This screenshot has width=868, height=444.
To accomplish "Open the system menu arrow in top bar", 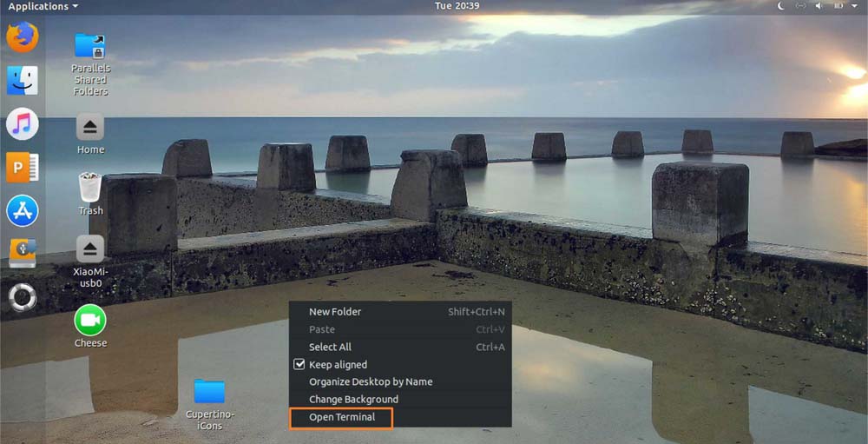I will [x=855, y=6].
